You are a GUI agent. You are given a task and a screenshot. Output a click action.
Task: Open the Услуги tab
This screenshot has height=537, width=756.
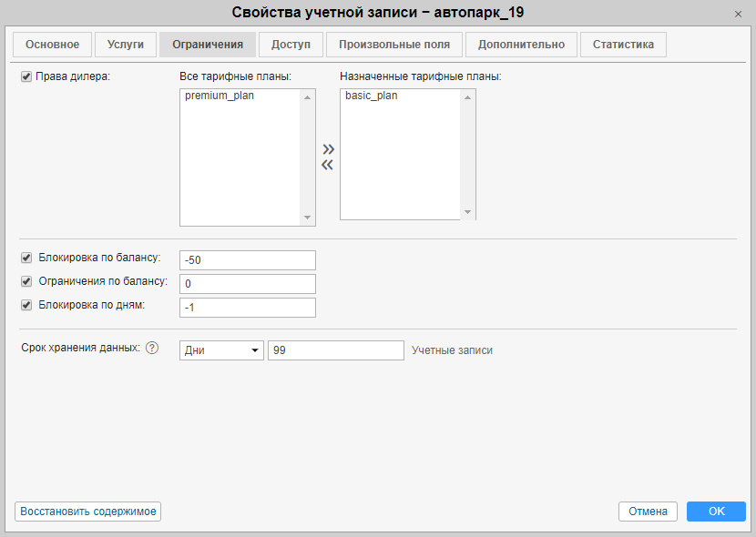click(x=125, y=45)
